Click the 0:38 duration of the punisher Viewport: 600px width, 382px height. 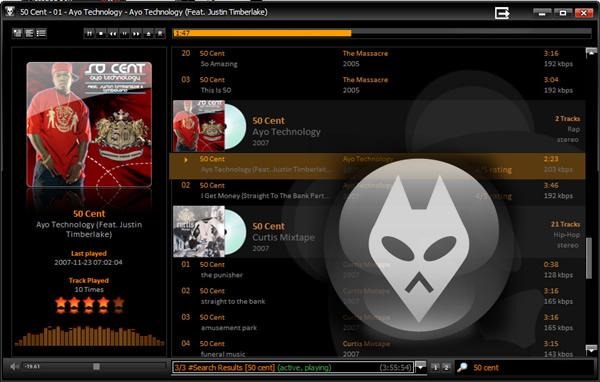point(551,264)
